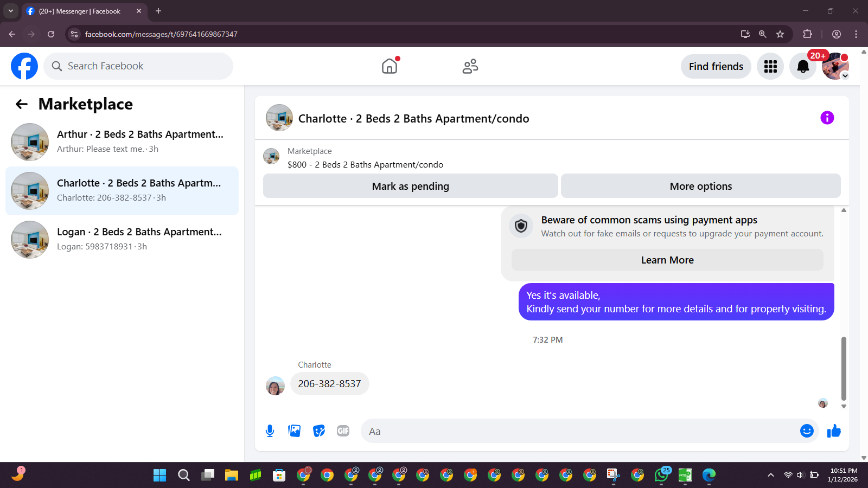Select the Messenger | Facebook tab
The height and width of the screenshot is (488, 868).
[x=84, y=11]
